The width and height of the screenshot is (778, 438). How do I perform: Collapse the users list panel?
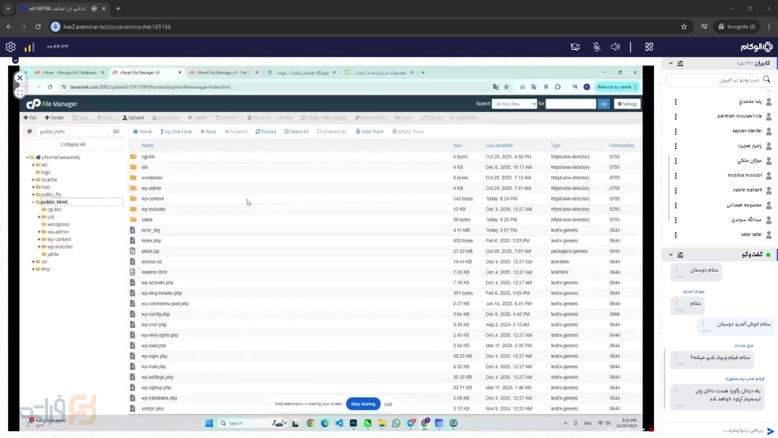pos(671,63)
